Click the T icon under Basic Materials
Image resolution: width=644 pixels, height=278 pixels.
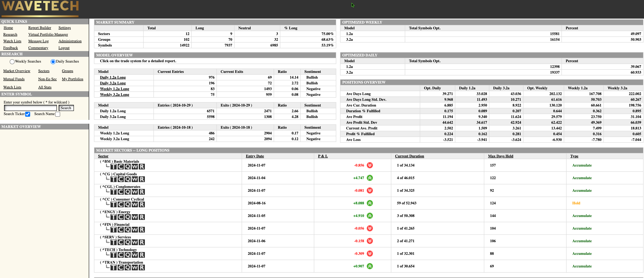click(113, 167)
